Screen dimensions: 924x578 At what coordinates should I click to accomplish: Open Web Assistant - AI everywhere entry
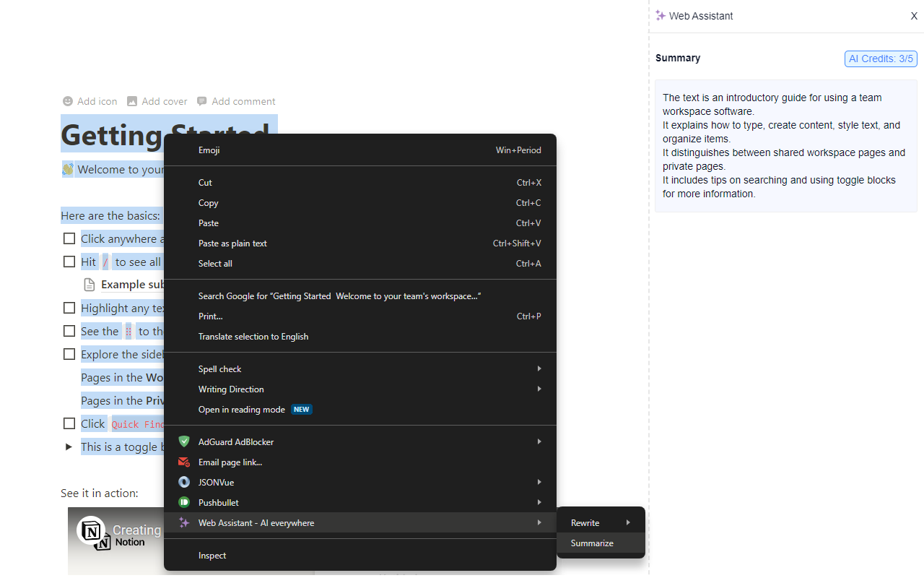pyautogui.click(x=360, y=522)
